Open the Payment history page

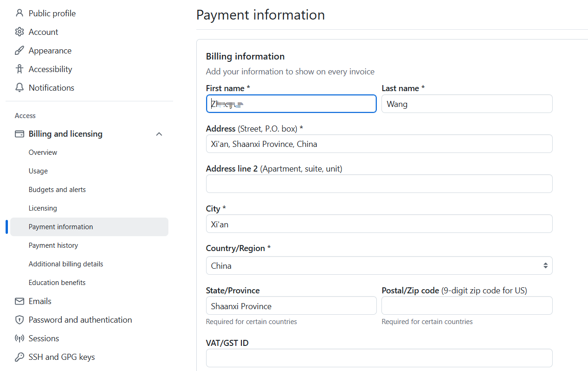click(53, 245)
